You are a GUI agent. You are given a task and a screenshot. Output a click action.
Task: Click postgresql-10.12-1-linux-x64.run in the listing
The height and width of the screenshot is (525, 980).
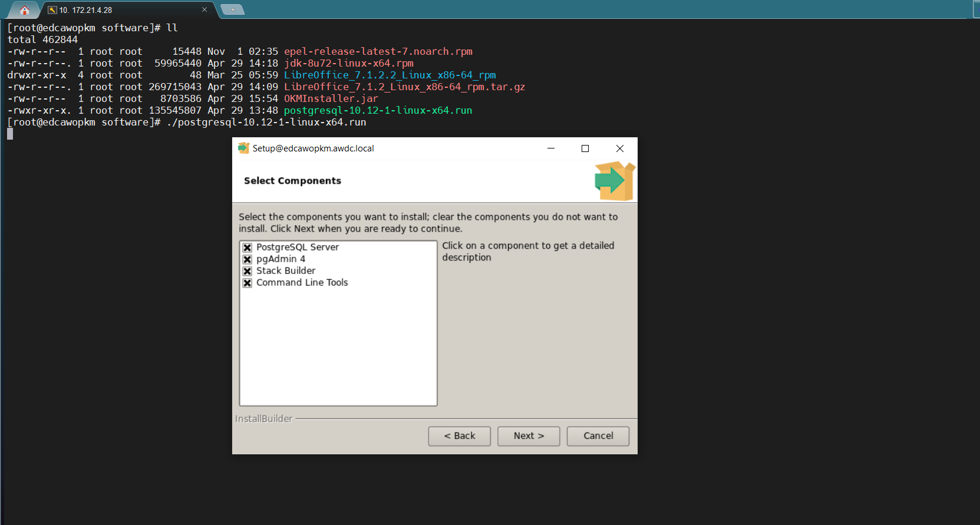378,110
